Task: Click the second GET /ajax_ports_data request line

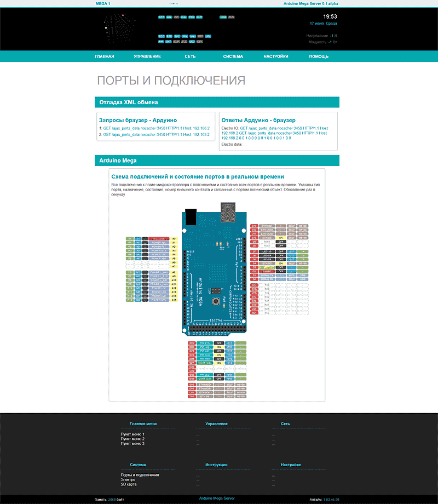Action: click(156, 134)
